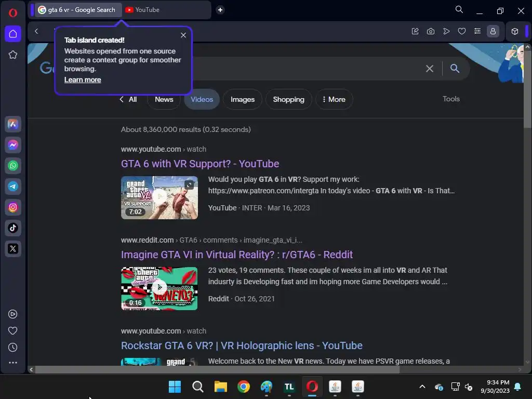The width and height of the screenshot is (532, 399).
Task: Select the Videos search filter
Action: click(202, 99)
